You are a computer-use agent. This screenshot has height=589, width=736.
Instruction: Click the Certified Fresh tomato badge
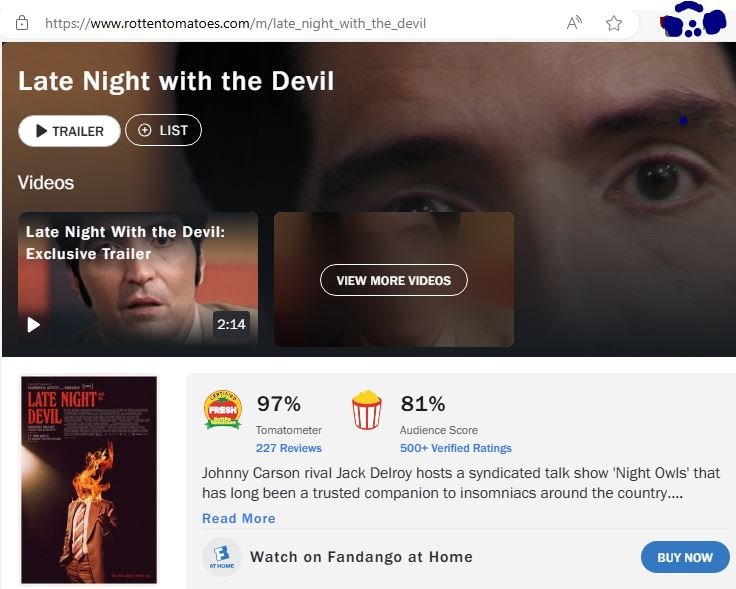pos(223,410)
